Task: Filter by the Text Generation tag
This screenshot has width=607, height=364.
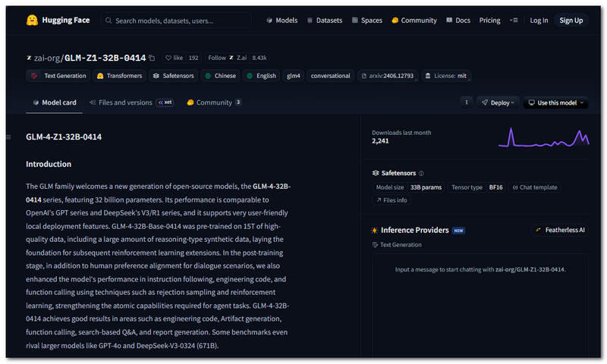Action: 58,76
